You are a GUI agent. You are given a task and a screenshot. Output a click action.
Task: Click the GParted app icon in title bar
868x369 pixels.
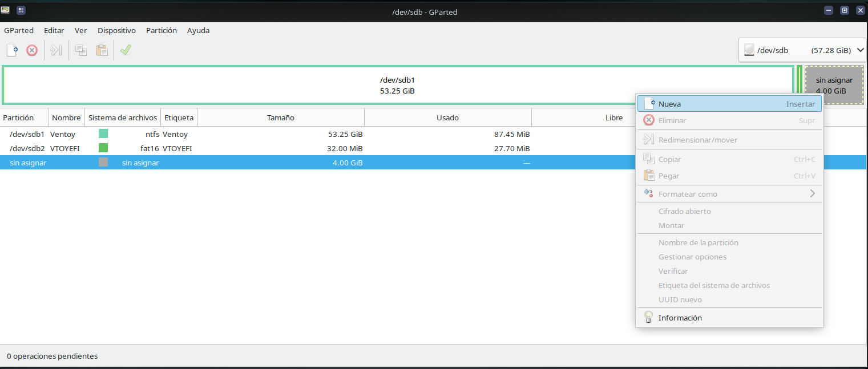pyautogui.click(x=6, y=10)
